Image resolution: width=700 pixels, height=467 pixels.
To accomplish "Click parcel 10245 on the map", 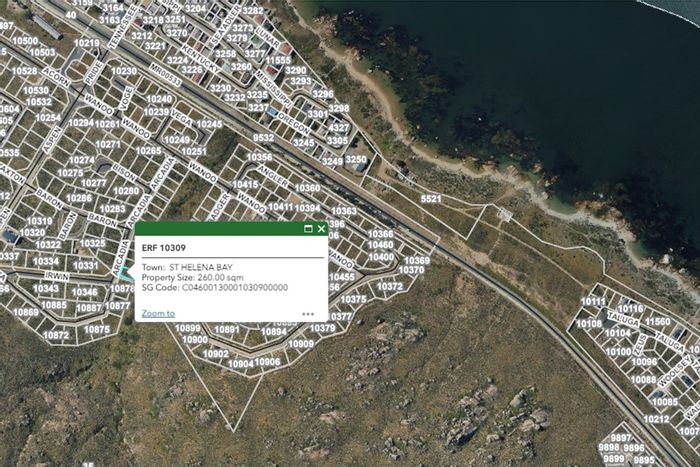I will tap(209, 124).
